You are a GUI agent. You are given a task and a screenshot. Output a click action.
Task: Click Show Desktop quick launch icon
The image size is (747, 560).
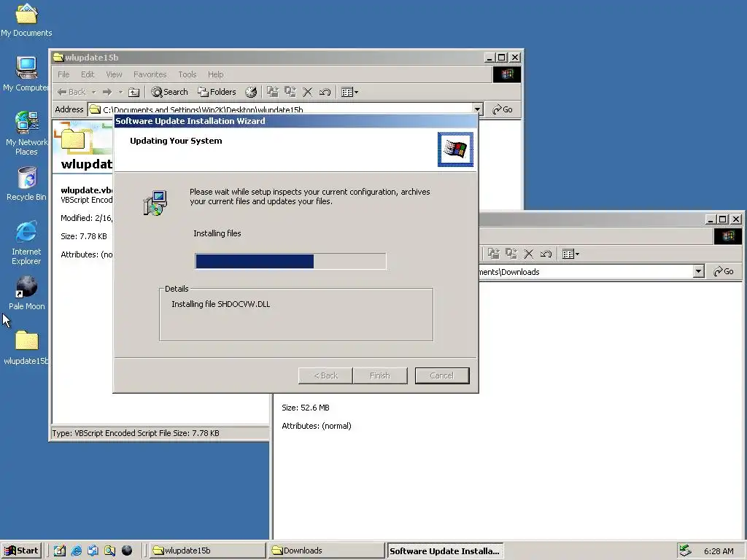[x=60, y=551]
